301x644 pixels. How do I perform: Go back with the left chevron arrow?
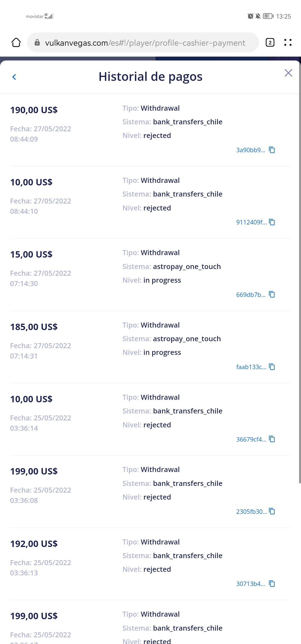coord(14,77)
